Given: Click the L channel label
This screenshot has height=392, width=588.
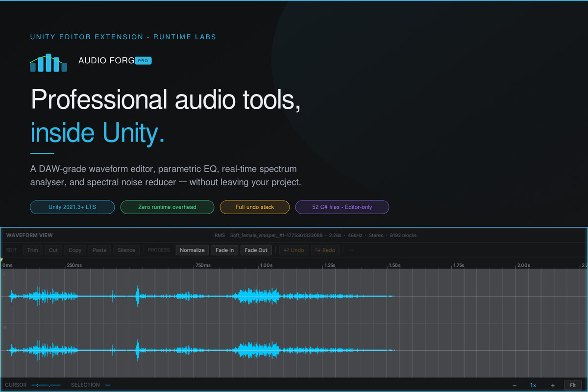Looking at the screenshot, I should 4,274.
